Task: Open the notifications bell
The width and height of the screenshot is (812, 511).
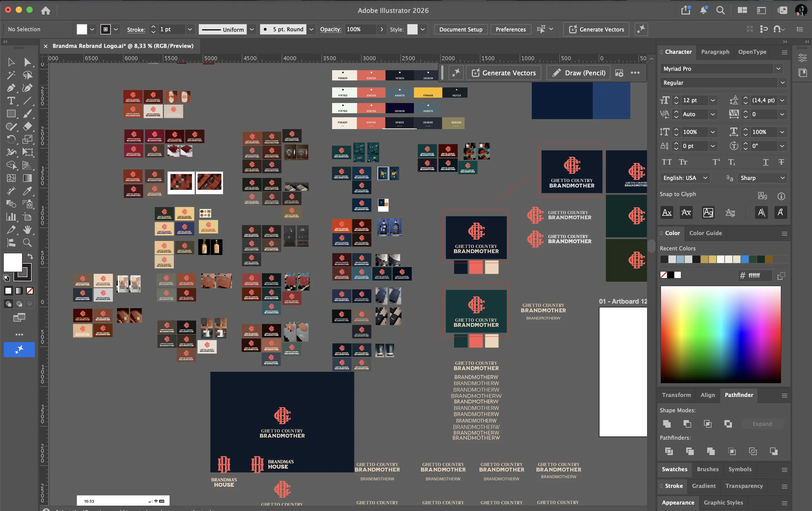Action: point(703,10)
